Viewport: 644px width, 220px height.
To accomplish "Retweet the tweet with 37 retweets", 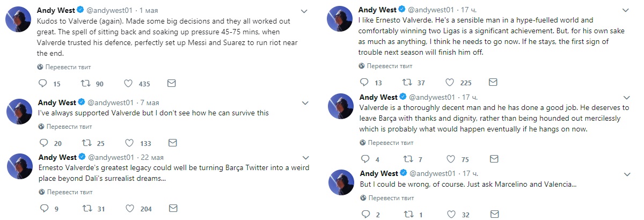I will tap(408, 83).
